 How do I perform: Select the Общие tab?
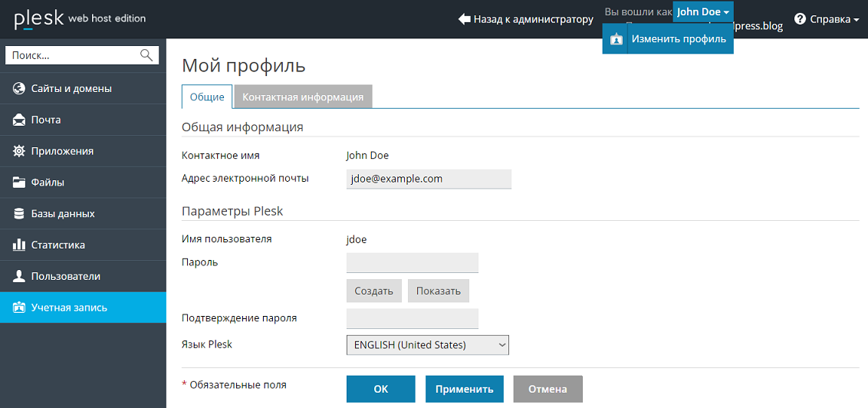tap(207, 97)
